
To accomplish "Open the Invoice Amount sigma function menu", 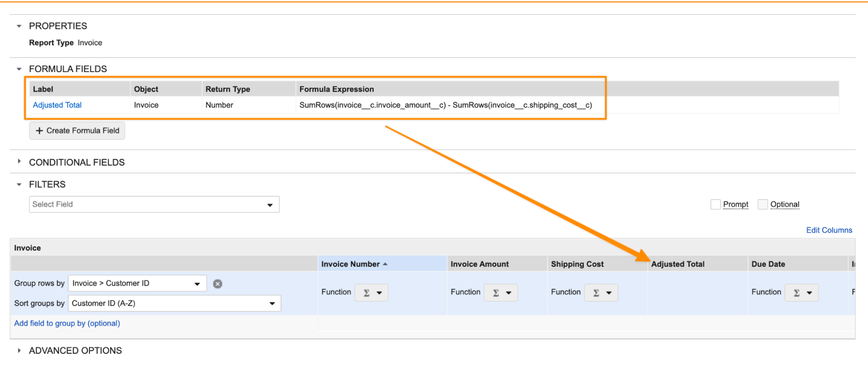I will (501, 293).
